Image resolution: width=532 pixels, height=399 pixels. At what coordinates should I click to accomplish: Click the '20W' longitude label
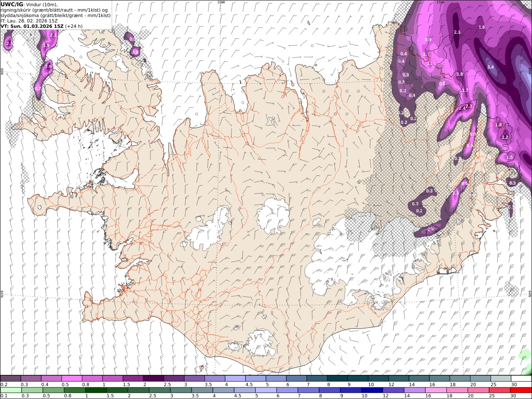pyautogui.click(x=222, y=2)
